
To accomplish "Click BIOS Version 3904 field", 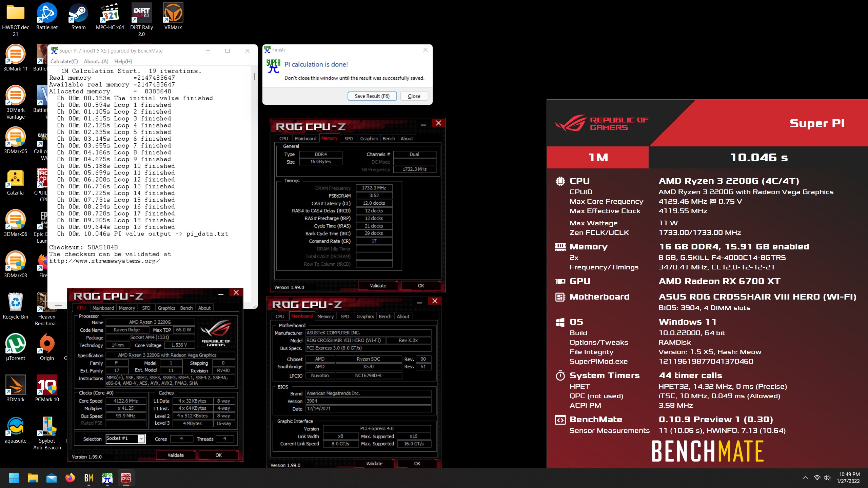I will (x=368, y=401).
